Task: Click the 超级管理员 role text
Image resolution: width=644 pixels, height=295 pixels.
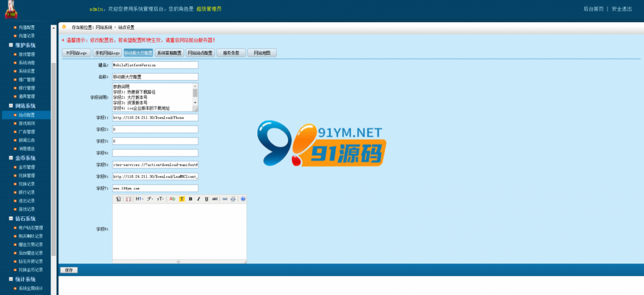Action: point(209,9)
